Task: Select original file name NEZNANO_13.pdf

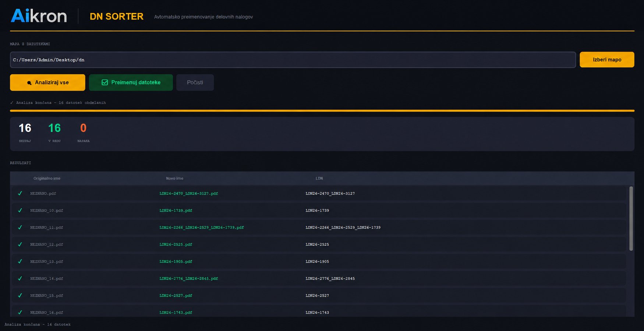Action: tap(46, 261)
